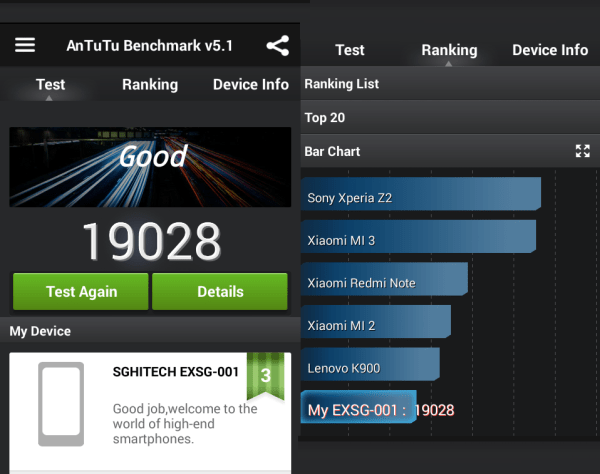The width and height of the screenshot is (600, 474).
Task: Tap the large 19028 score text
Action: [152, 241]
